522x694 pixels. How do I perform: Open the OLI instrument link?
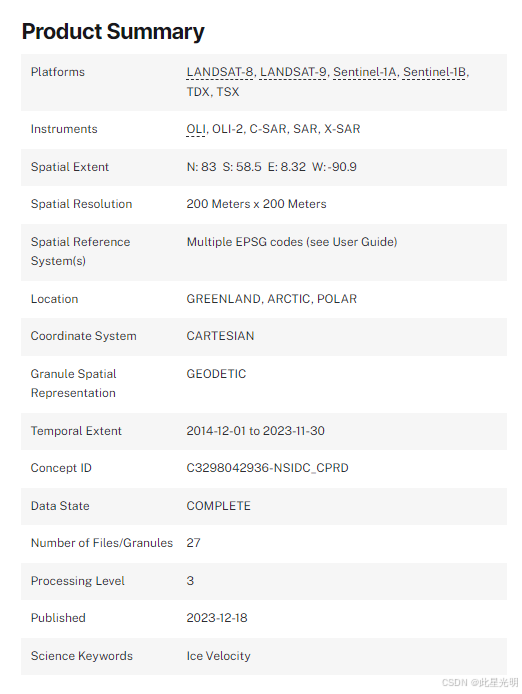(196, 129)
